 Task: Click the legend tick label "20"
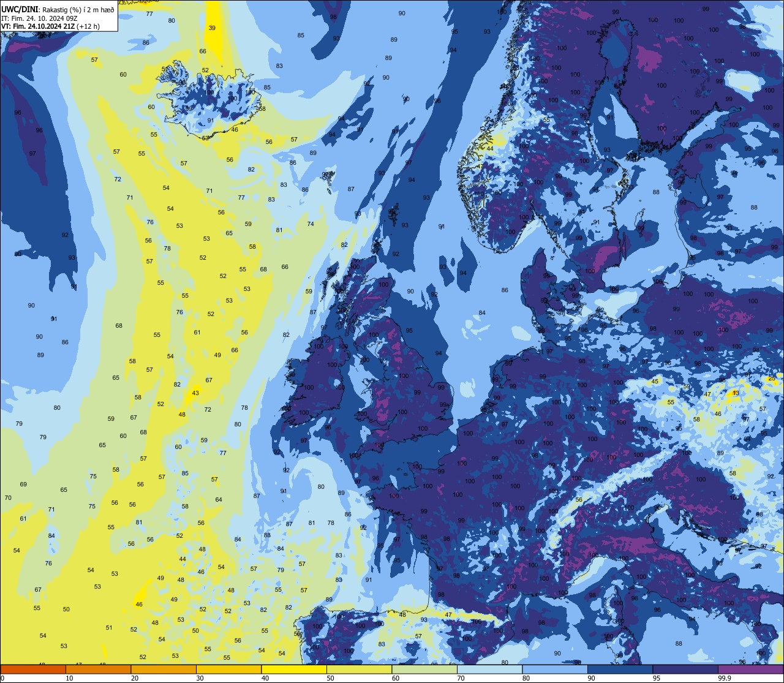click(x=135, y=678)
